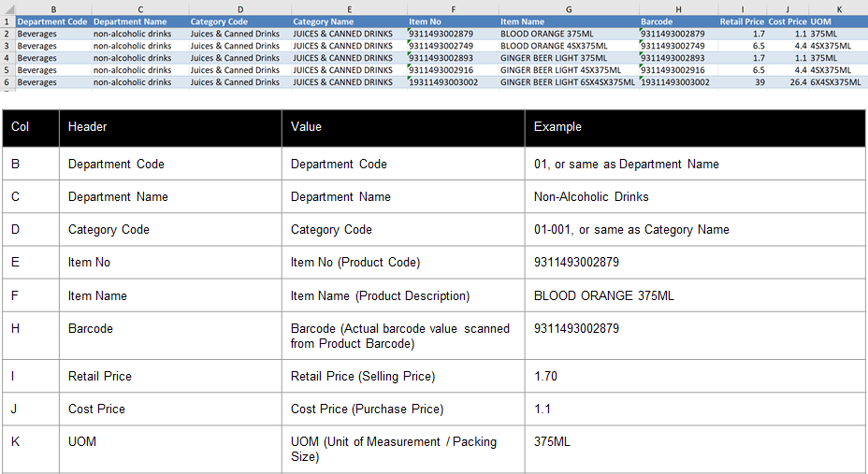Select 'Beverages' cell in spreadsheet row 2

tap(53, 34)
